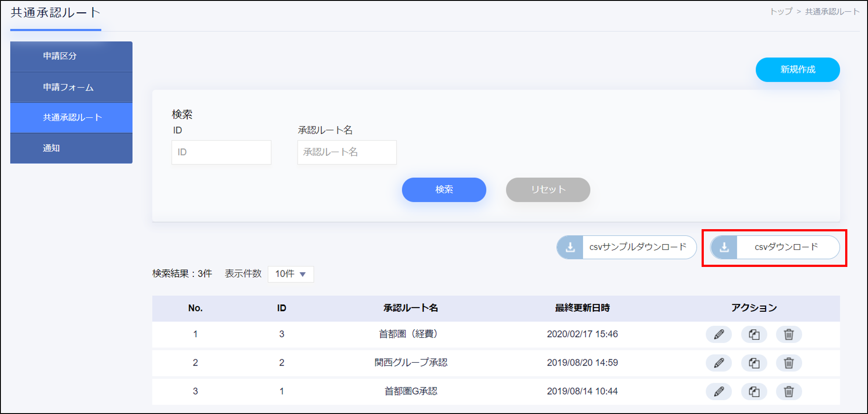Screen dimensions: 868x414
Task: Click edit pencil icon for 首都圏（経費）row
Action: coord(718,335)
